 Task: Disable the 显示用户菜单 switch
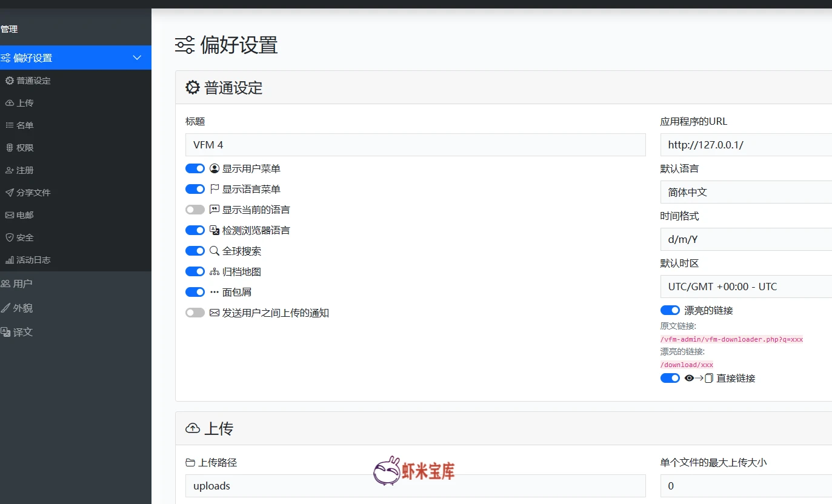(x=195, y=168)
